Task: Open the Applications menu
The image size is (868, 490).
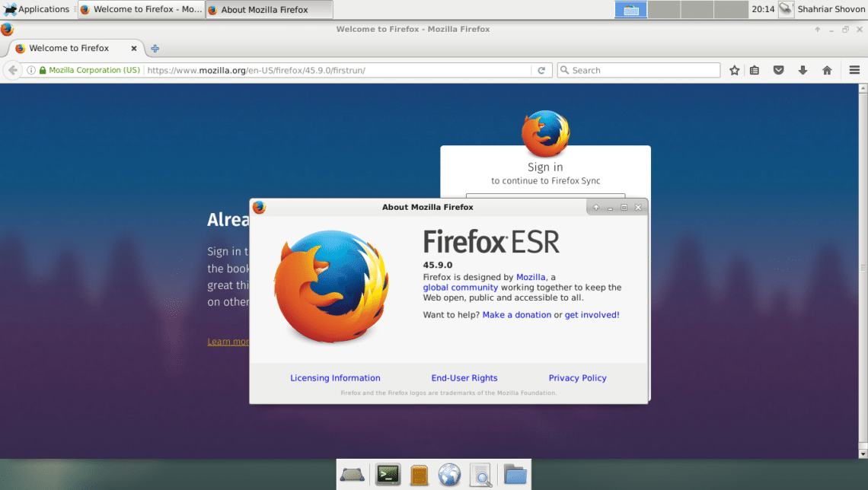Action: (37, 9)
